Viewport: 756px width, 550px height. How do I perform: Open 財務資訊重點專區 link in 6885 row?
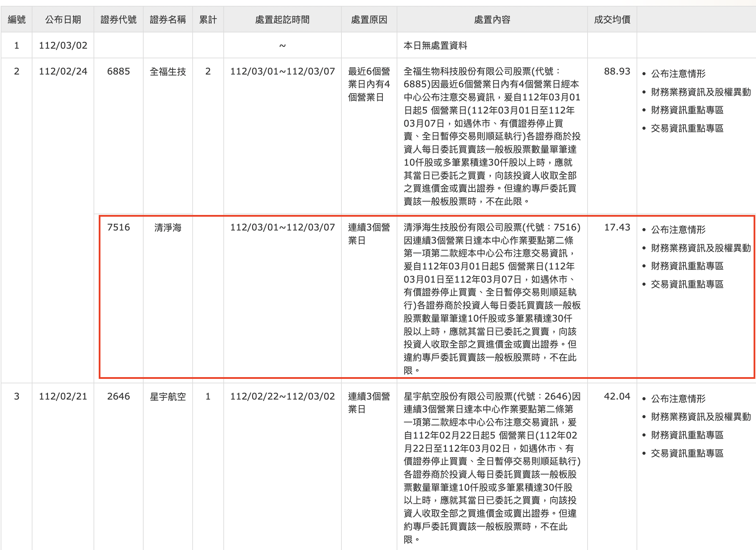tap(687, 110)
